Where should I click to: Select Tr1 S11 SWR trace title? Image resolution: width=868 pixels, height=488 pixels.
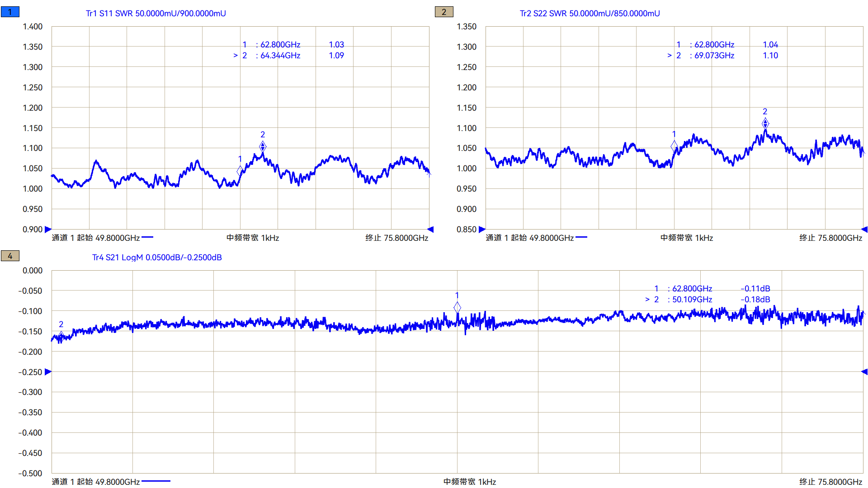tap(156, 14)
